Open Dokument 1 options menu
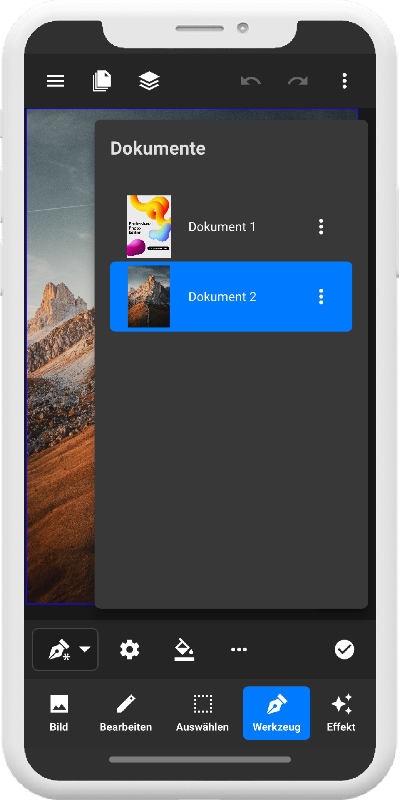 click(x=321, y=227)
